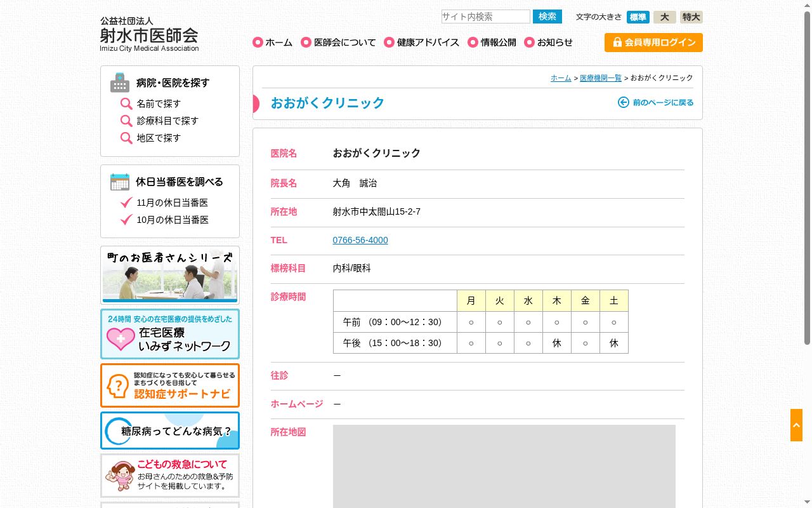Open the 認知症サポートナビ banner

coord(170,385)
